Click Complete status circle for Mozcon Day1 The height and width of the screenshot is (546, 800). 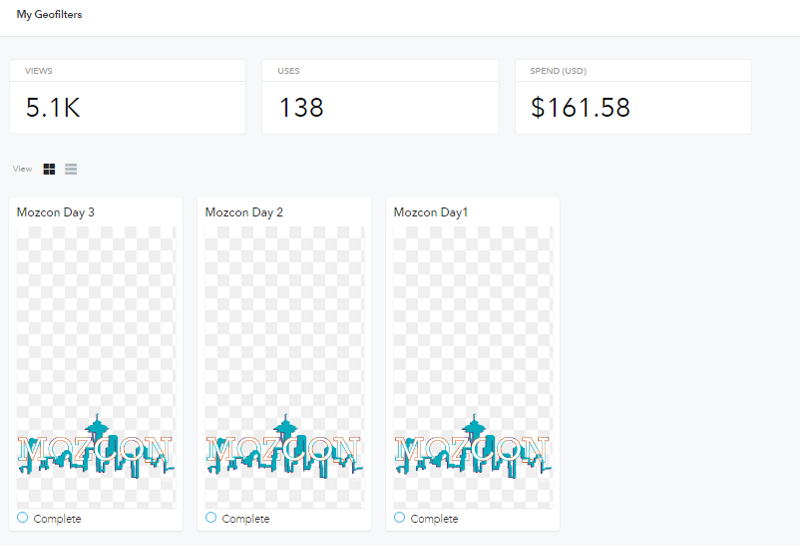pyautogui.click(x=399, y=517)
